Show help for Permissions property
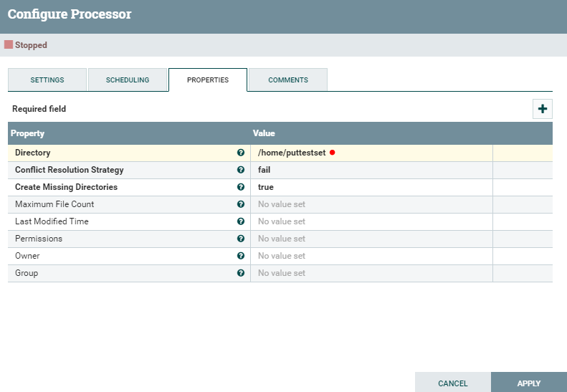The width and height of the screenshot is (567, 392). pos(240,239)
